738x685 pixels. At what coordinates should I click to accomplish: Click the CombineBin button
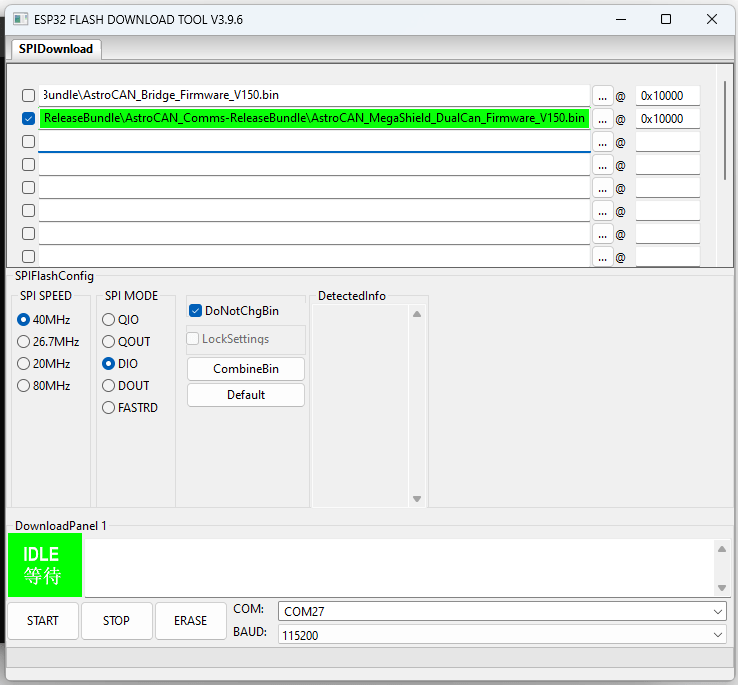pos(246,369)
